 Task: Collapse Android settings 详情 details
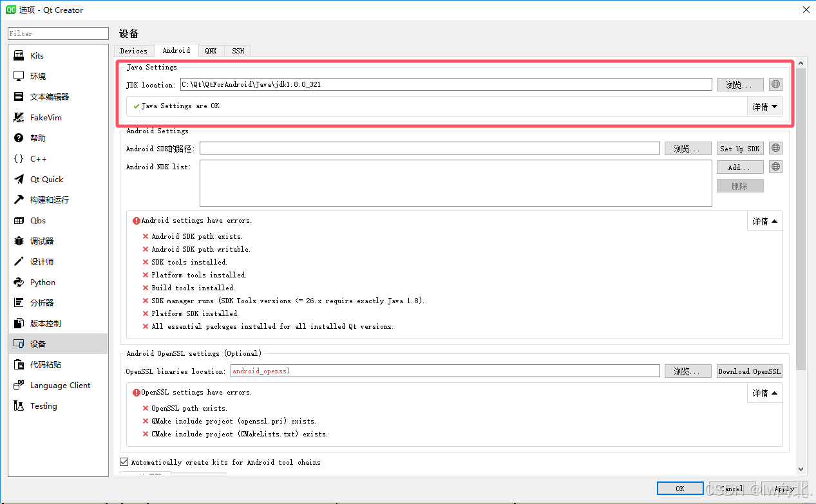(765, 221)
